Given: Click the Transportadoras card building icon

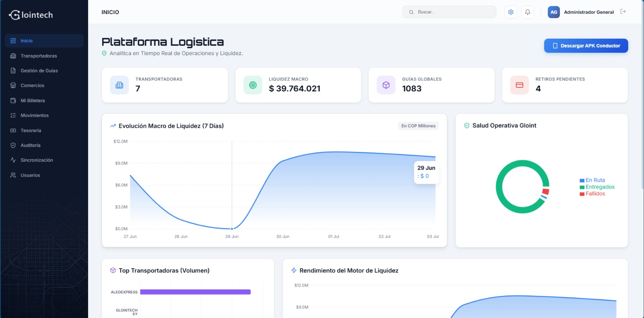Looking at the screenshot, I should pyautogui.click(x=120, y=85).
